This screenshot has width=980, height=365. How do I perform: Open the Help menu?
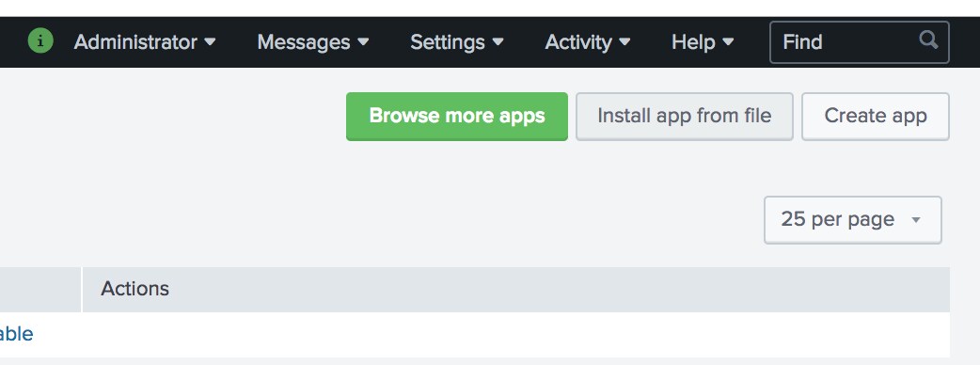pos(703,42)
